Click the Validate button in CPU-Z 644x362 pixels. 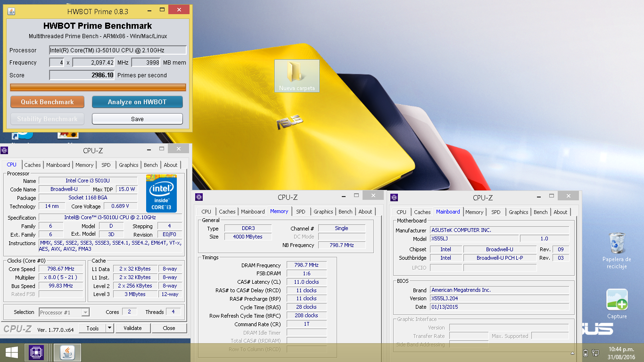pos(132,328)
